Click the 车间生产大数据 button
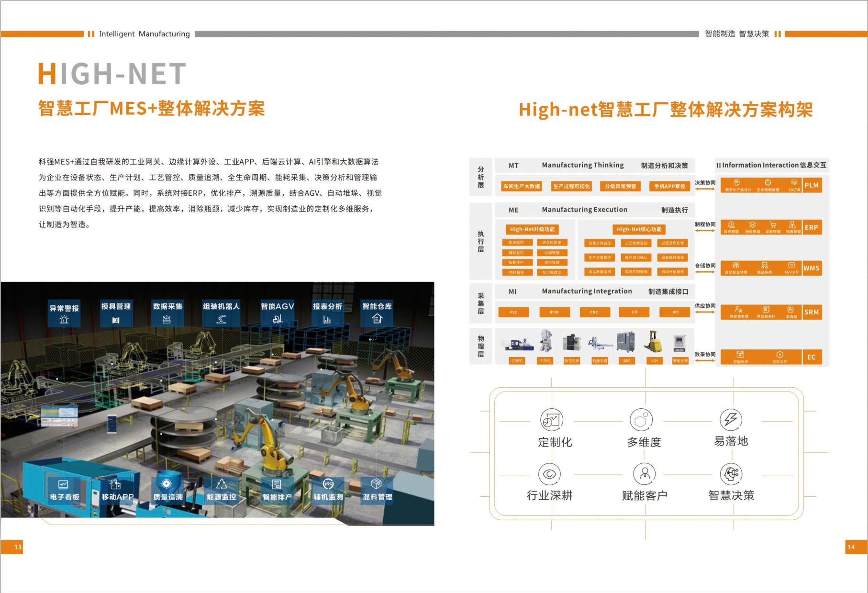The height and width of the screenshot is (593, 868). pyautogui.click(x=522, y=186)
